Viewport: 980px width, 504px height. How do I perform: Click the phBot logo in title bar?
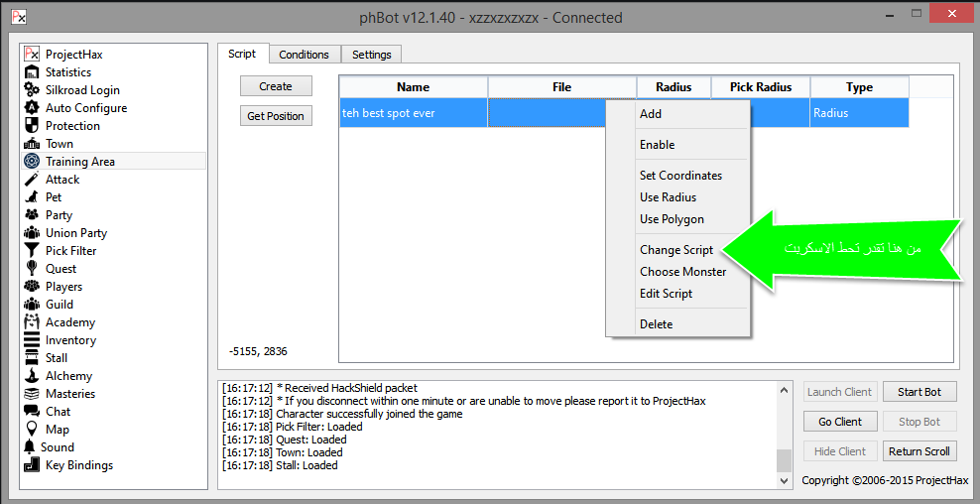click(x=19, y=17)
